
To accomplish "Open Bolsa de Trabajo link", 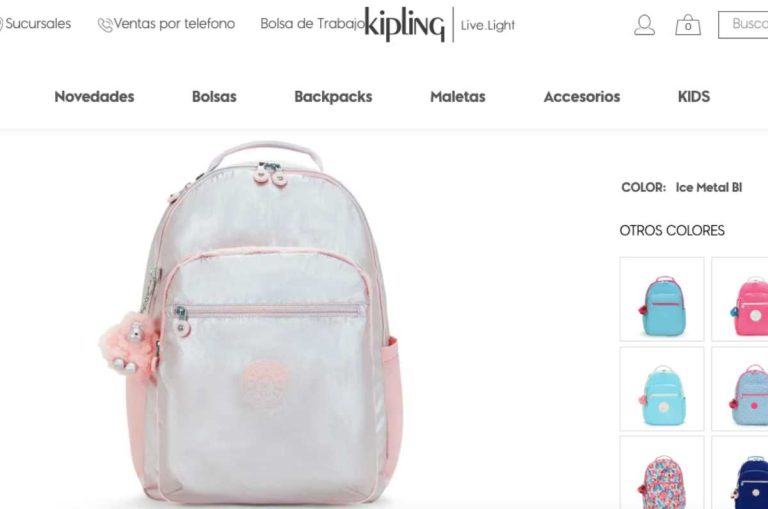I will point(312,24).
